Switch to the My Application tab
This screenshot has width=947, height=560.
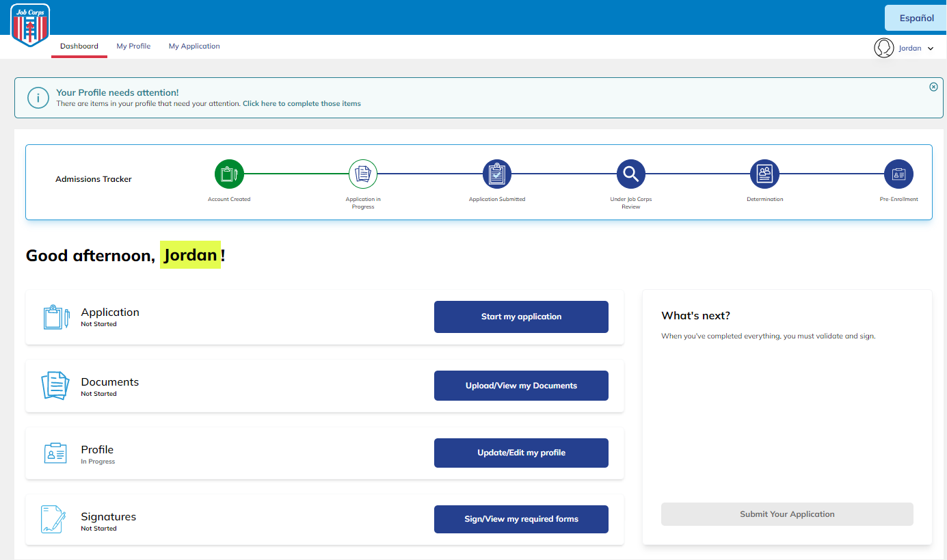[194, 46]
